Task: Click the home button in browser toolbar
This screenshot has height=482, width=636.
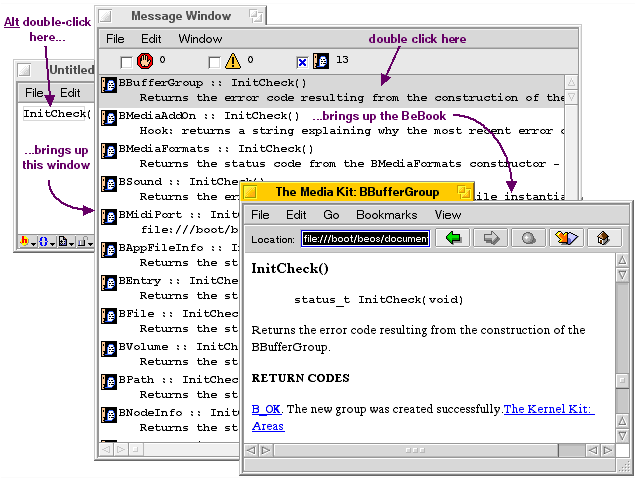Action: pyautogui.click(x=604, y=238)
